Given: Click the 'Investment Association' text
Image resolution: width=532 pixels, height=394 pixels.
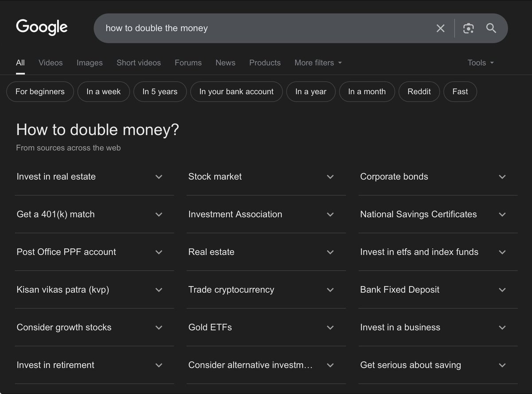Looking at the screenshot, I should 235,214.
